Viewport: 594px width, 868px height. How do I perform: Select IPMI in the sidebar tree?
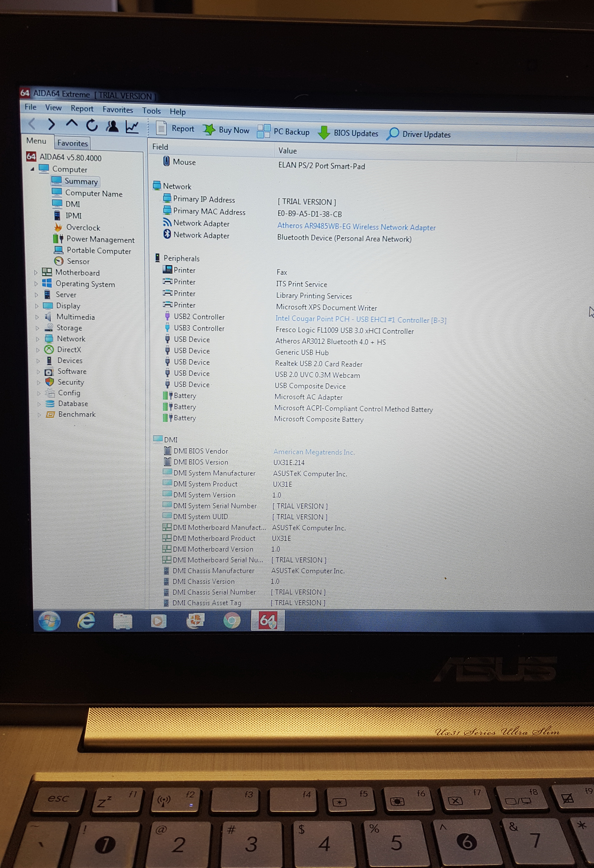pyautogui.click(x=73, y=216)
